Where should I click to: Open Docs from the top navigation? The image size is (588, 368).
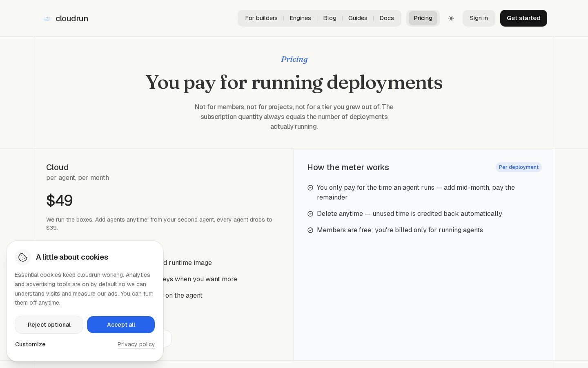pos(387,18)
